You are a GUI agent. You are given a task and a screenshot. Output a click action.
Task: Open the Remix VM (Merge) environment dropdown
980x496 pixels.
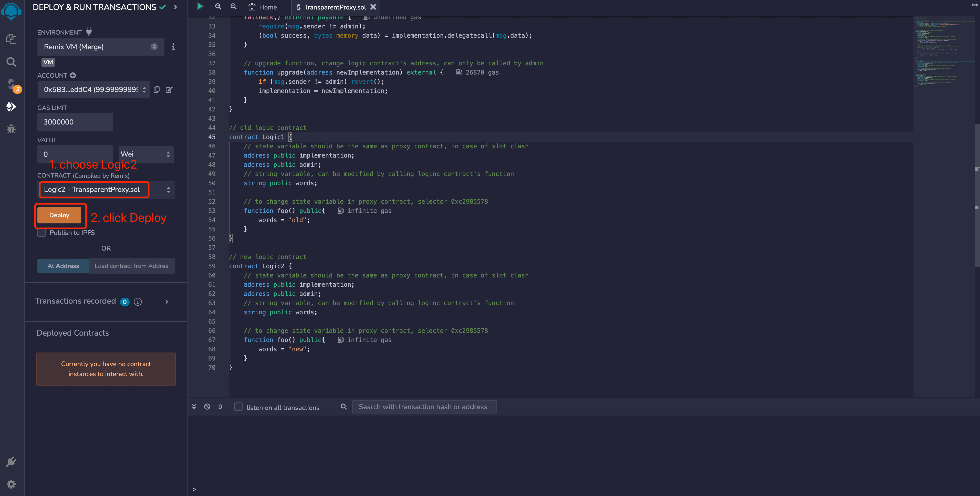(x=101, y=47)
